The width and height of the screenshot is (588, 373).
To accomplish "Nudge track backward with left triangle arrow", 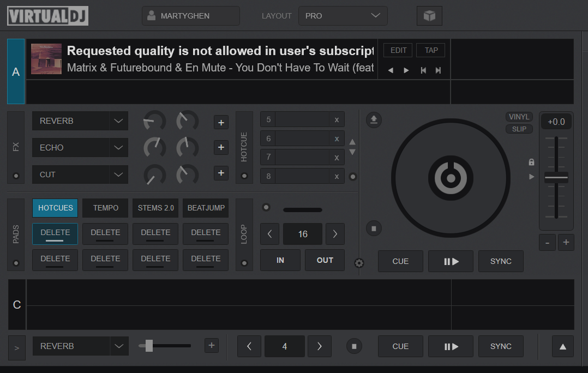I will click(391, 70).
